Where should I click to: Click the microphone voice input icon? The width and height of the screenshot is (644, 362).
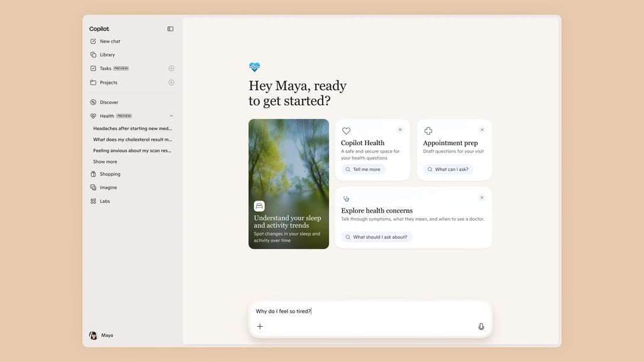click(481, 326)
